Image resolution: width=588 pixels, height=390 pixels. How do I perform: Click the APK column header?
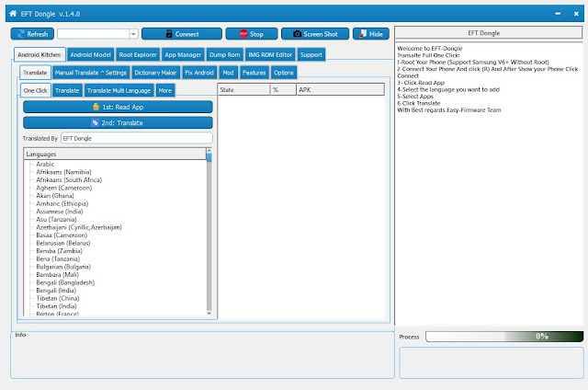pyautogui.click(x=340, y=90)
